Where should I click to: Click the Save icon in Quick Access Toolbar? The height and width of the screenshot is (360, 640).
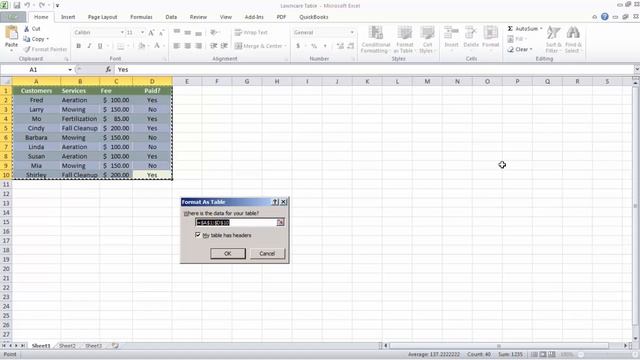tap(17, 5)
